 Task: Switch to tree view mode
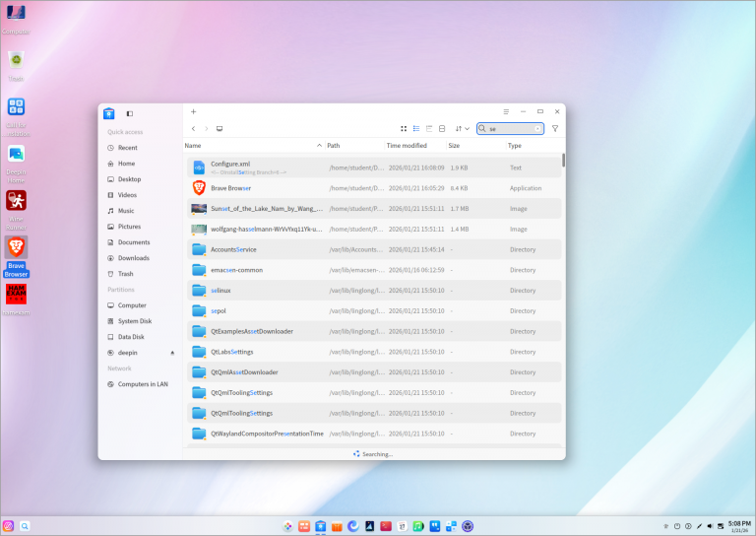(428, 128)
